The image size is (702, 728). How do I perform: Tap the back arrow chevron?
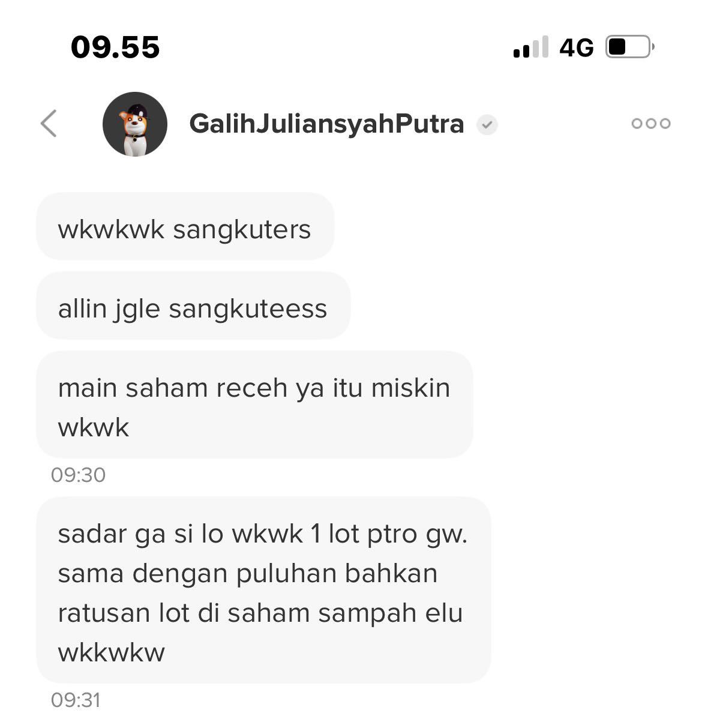pos(49,124)
